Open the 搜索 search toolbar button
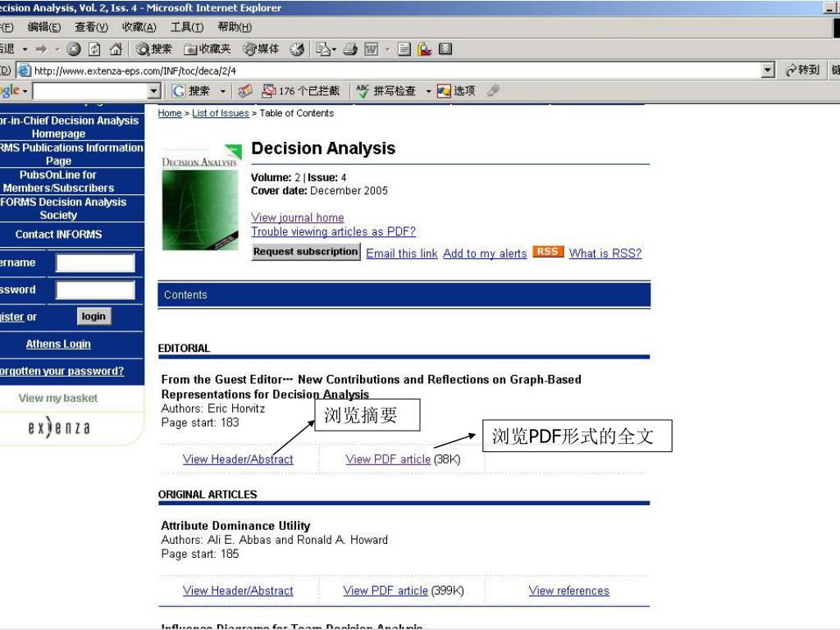840x630 pixels. click(x=153, y=49)
